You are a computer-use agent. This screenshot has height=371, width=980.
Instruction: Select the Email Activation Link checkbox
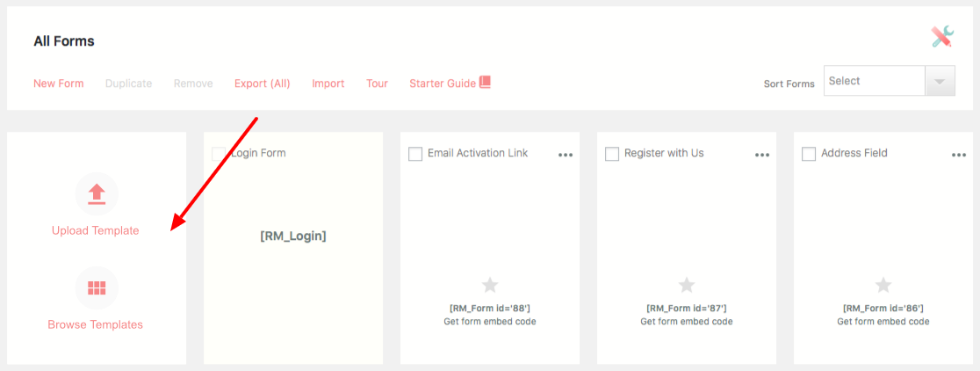coord(415,154)
